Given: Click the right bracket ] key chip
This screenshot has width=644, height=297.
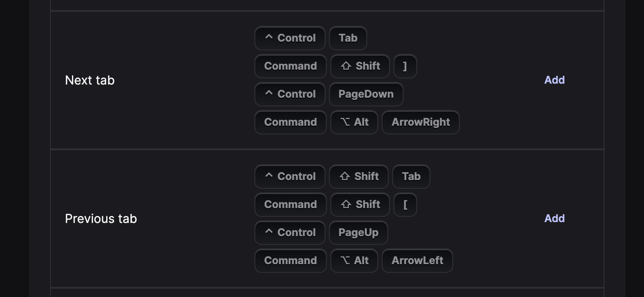Looking at the screenshot, I should click(x=405, y=66).
